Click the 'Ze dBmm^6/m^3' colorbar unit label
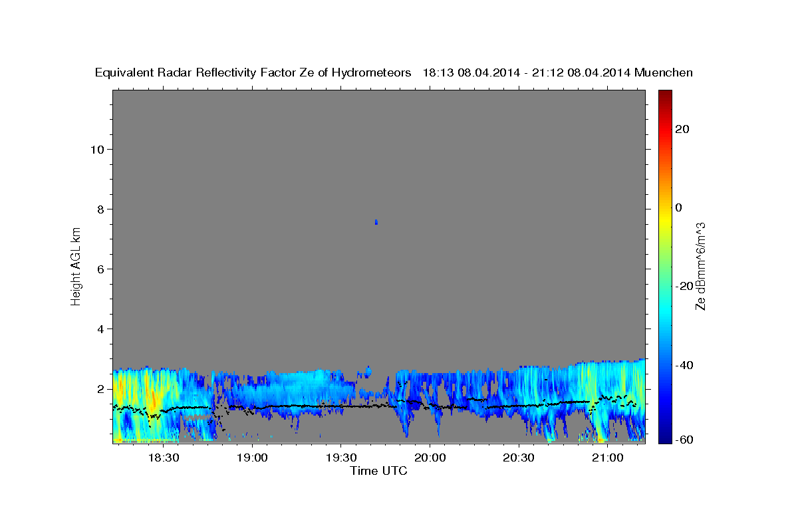Viewport: 798px width, 532px height. tap(700, 266)
